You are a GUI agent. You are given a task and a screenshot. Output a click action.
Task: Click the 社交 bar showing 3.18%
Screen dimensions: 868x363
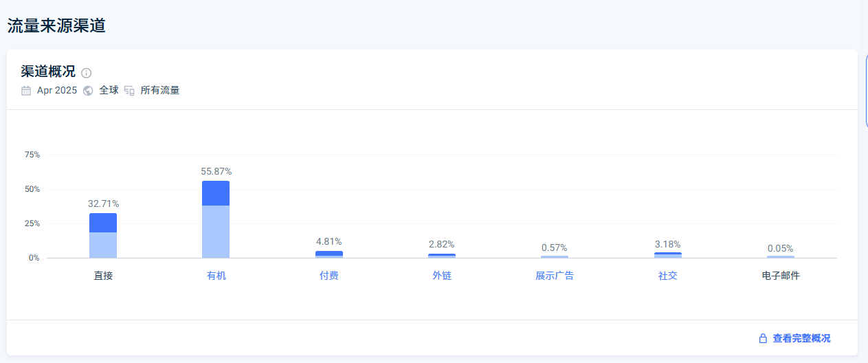click(x=667, y=255)
